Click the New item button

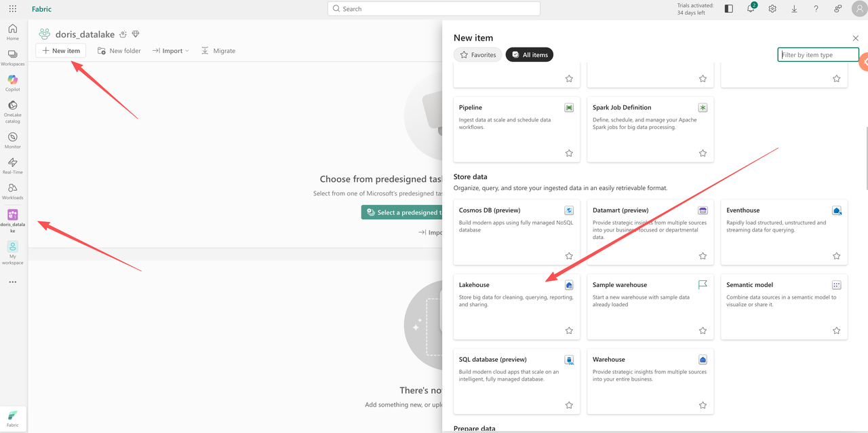pyautogui.click(x=61, y=51)
